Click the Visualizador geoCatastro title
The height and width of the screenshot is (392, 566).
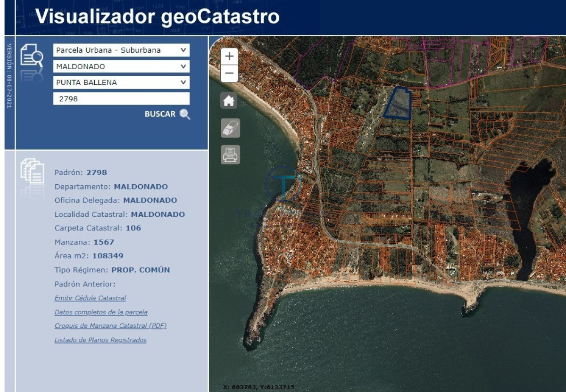(x=157, y=17)
